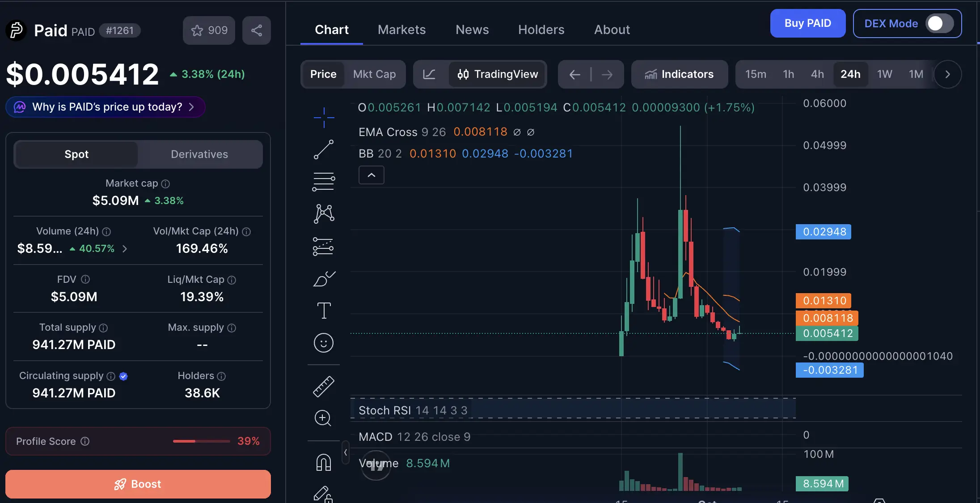Toggle the magnet mode icon
Screen dimensions: 980x503
(x=324, y=462)
